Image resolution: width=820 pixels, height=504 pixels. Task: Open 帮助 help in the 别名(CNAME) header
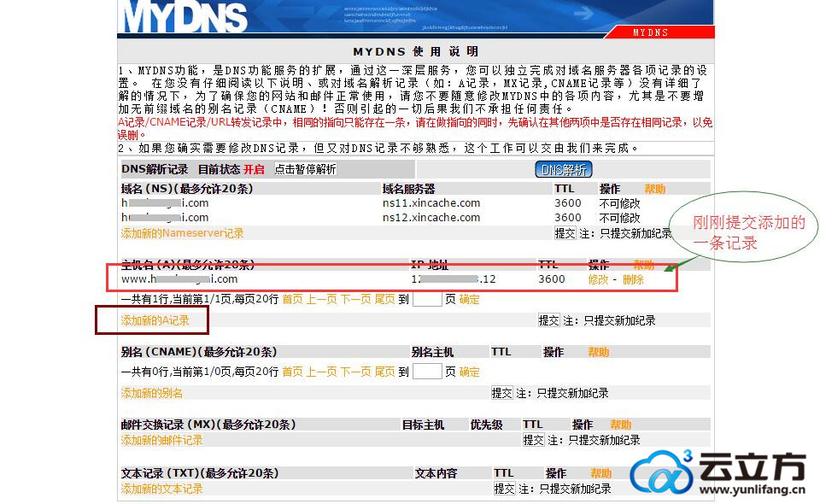(x=598, y=352)
